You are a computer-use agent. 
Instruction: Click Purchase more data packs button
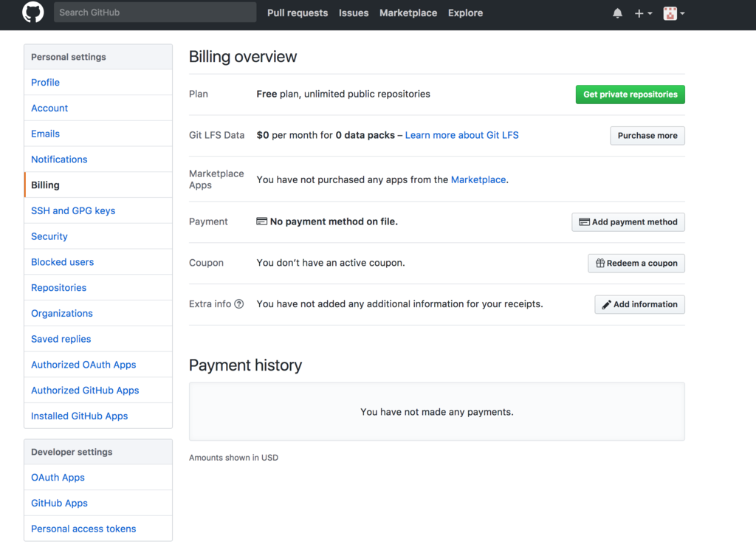tap(647, 135)
